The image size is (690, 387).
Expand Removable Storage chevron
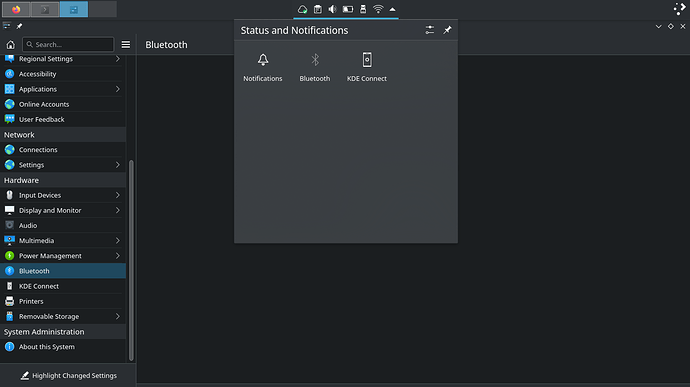[117, 317]
